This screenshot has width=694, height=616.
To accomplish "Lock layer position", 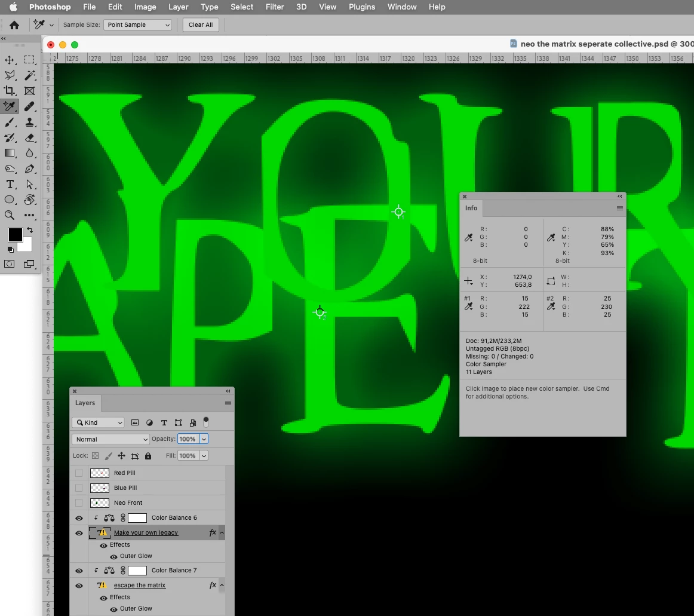I will pos(121,456).
